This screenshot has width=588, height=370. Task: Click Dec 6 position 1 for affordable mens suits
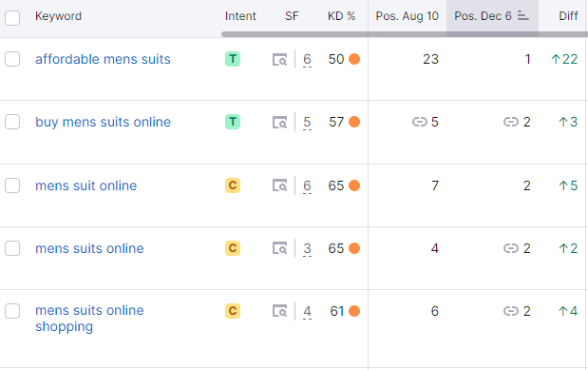pos(527,59)
